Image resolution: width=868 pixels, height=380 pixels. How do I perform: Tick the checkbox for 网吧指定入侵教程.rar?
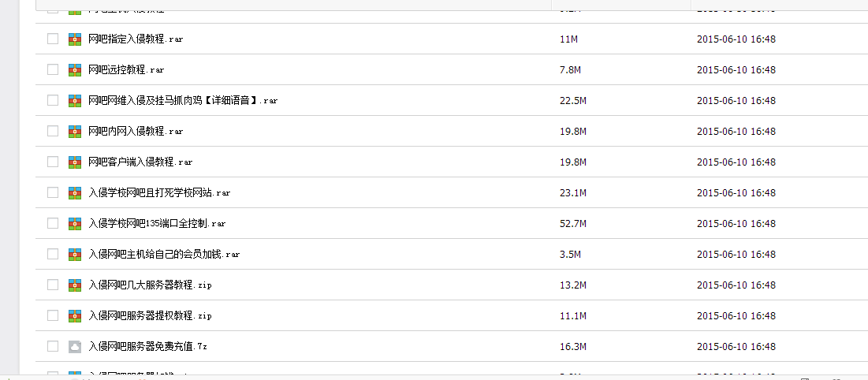pos(53,39)
